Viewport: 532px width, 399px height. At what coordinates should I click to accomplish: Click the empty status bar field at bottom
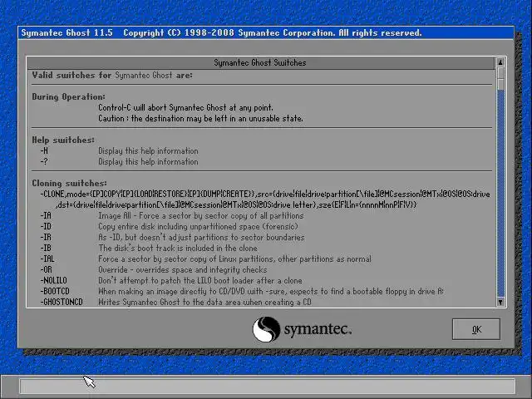pyautogui.click(x=268, y=386)
